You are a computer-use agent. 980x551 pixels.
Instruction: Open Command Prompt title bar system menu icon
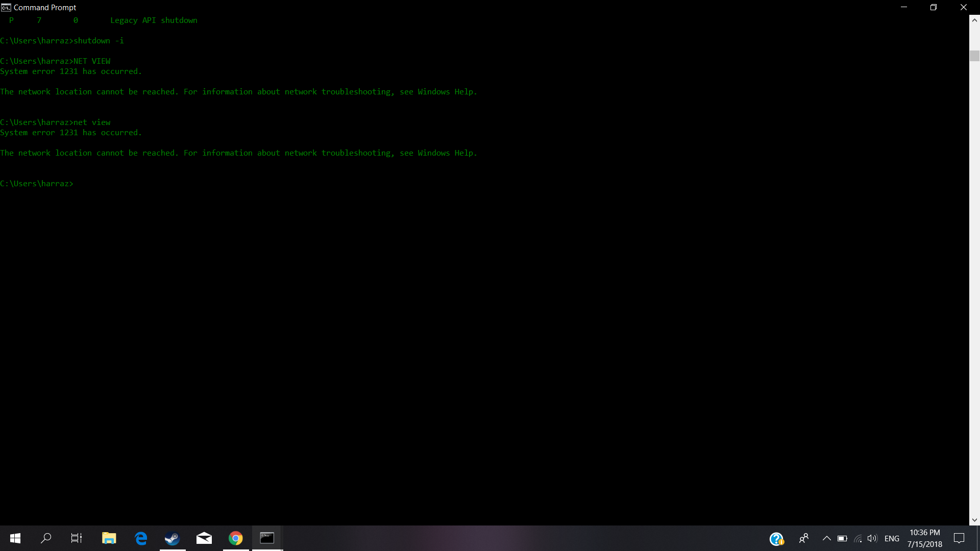point(6,7)
